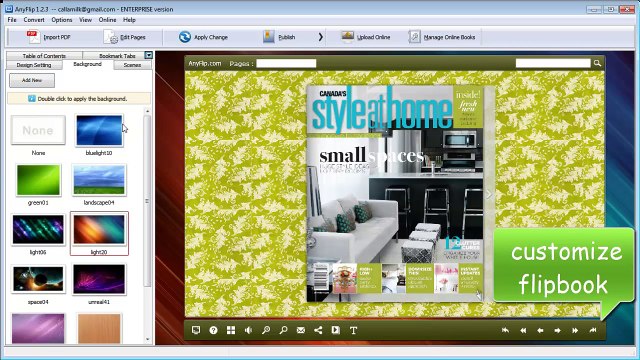Click Apply Change in the toolbar

[x=203, y=37]
